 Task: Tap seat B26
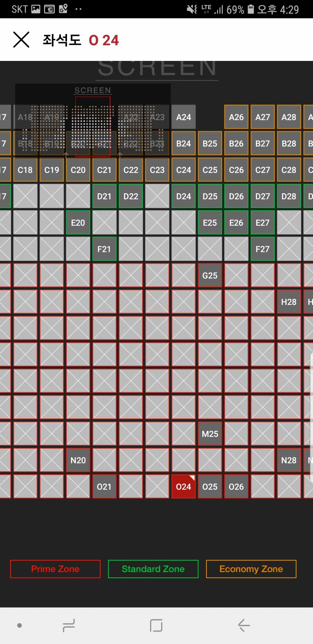click(236, 144)
